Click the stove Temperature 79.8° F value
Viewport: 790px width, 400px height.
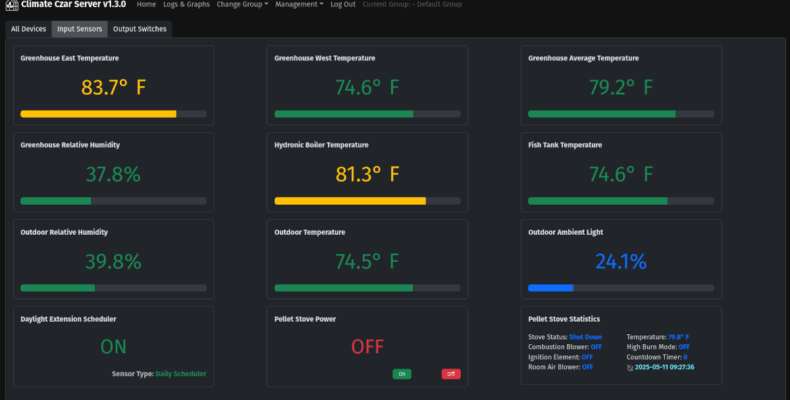click(679, 337)
